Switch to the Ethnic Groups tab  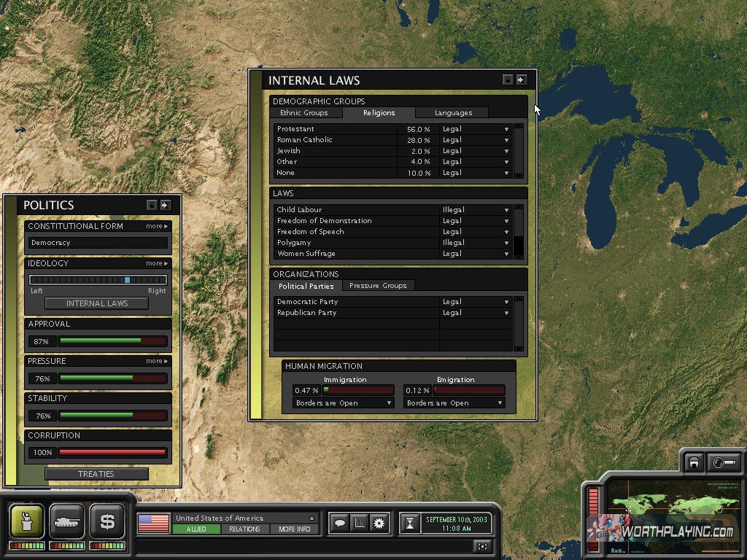[x=304, y=113]
